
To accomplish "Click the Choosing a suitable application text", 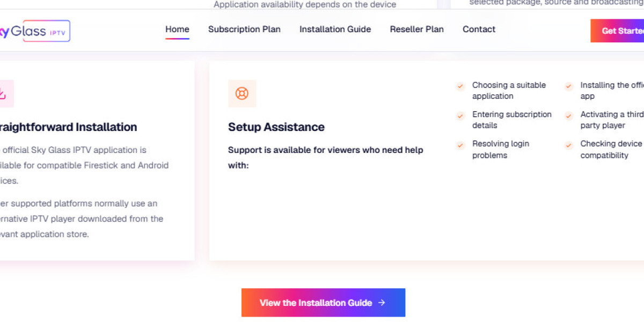I will pyautogui.click(x=509, y=91).
